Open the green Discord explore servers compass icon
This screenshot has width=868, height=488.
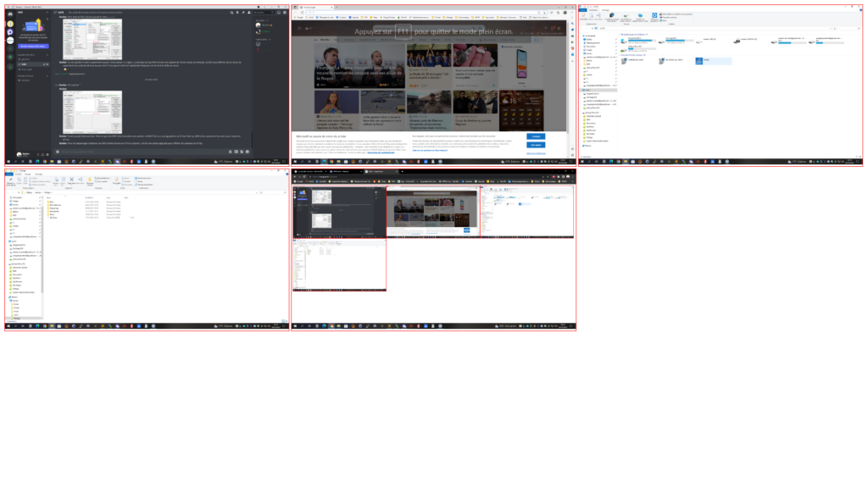pyautogui.click(x=10, y=57)
